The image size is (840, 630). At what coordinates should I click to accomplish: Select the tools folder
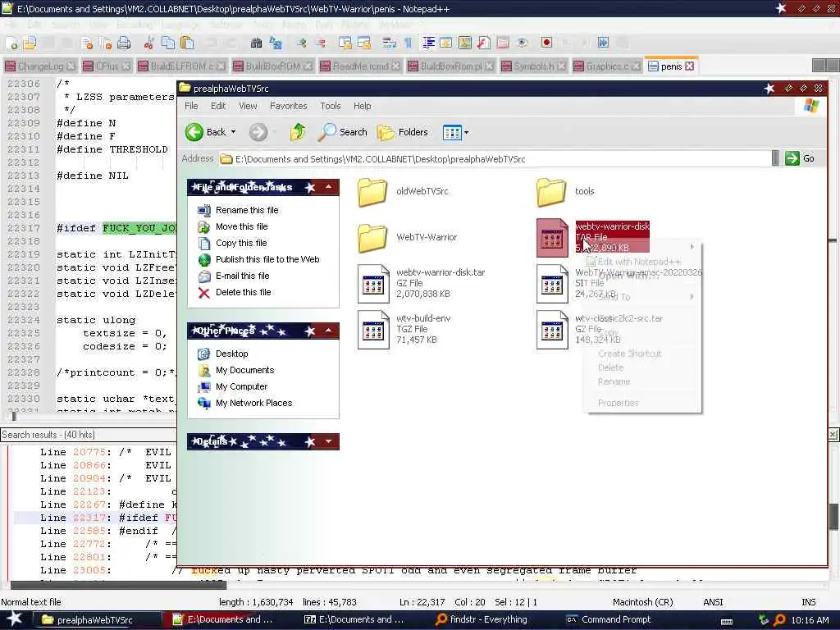(x=566, y=191)
